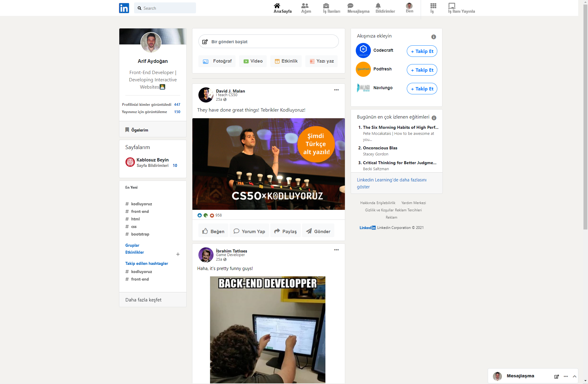Open the compose message pencil icon

point(556,377)
